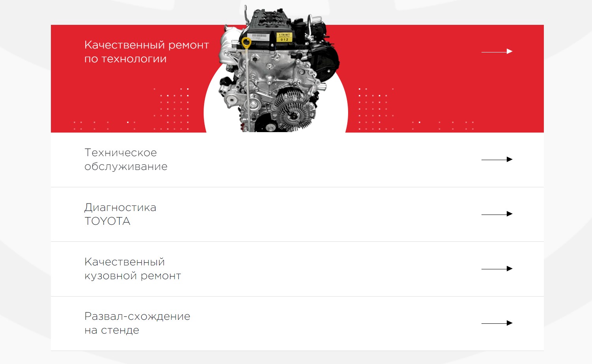
Task: Click the word стенде in last row
Action: pyautogui.click(x=120, y=330)
